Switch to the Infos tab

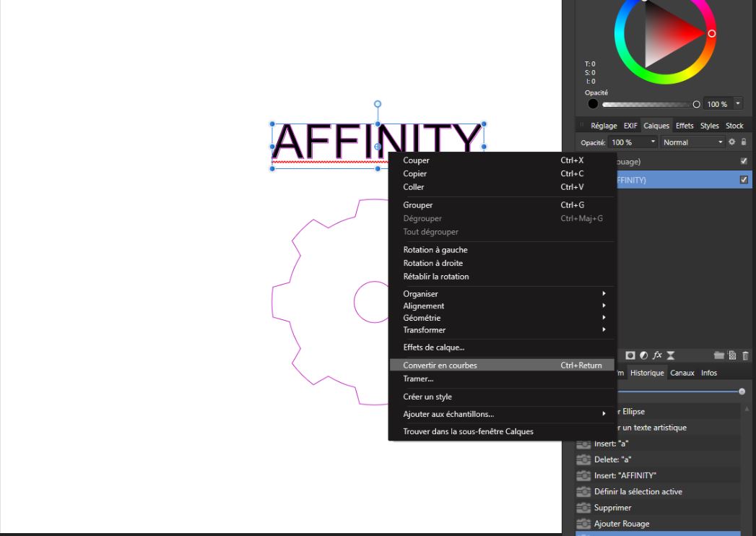coord(709,373)
